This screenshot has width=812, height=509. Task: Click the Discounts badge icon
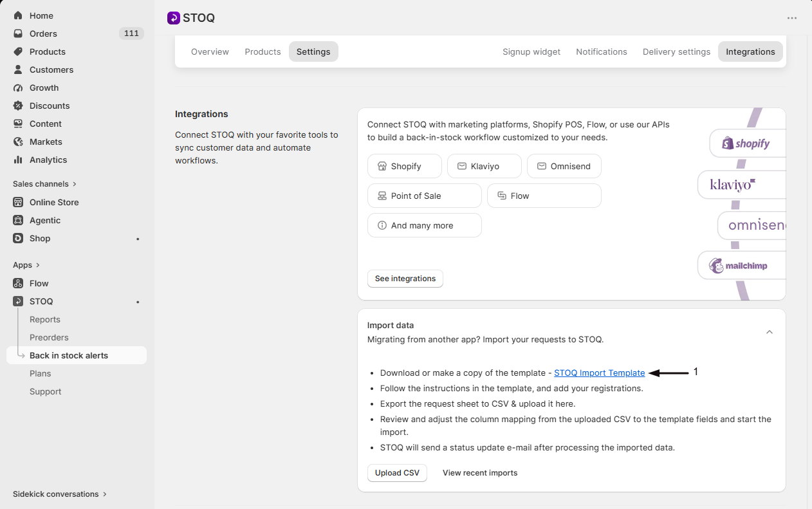(18, 106)
